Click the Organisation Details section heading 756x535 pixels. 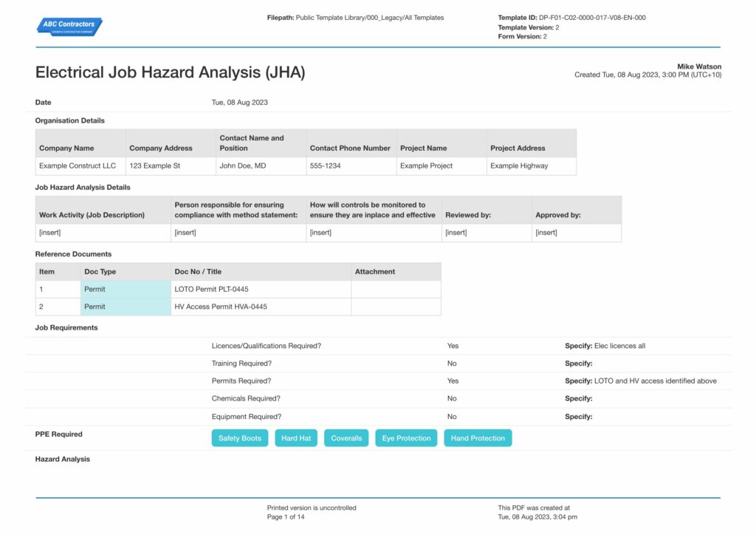[70, 120]
